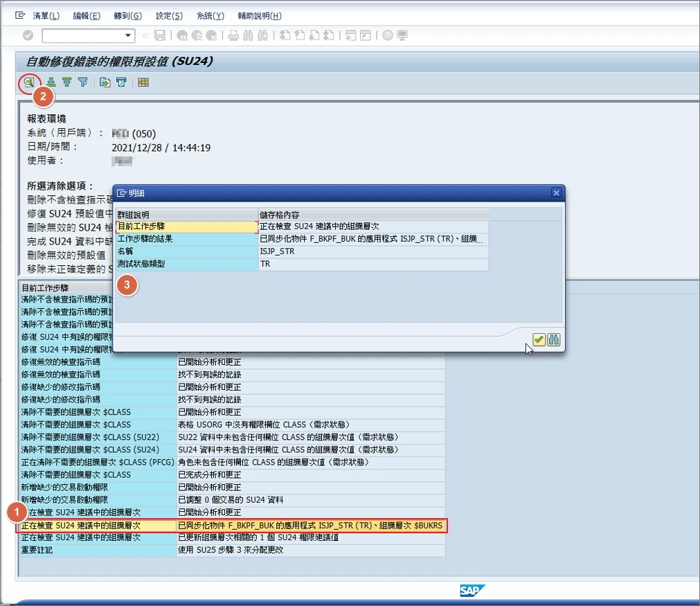Open the 清單(L) menu
This screenshot has height=606, width=700.
pyautogui.click(x=46, y=16)
